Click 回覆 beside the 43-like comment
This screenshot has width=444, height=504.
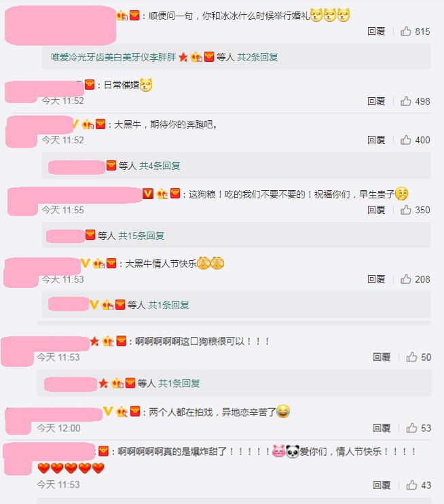382,485
